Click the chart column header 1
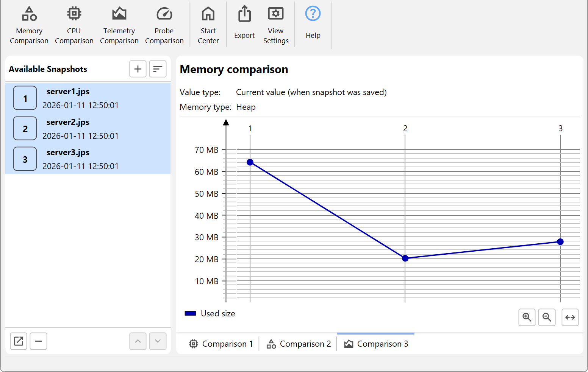588x372 pixels. pyautogui.click(x=250, y=128)
